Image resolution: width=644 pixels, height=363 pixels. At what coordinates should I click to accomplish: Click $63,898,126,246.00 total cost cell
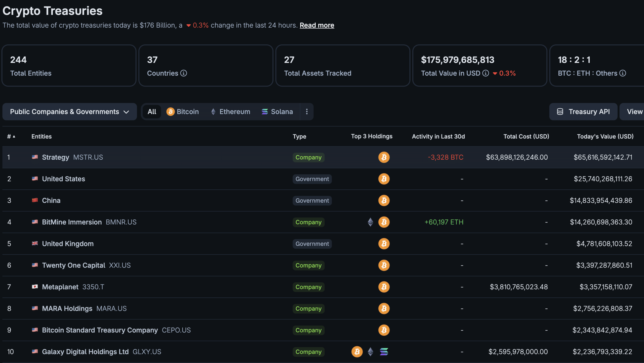(x=517, y=157)
